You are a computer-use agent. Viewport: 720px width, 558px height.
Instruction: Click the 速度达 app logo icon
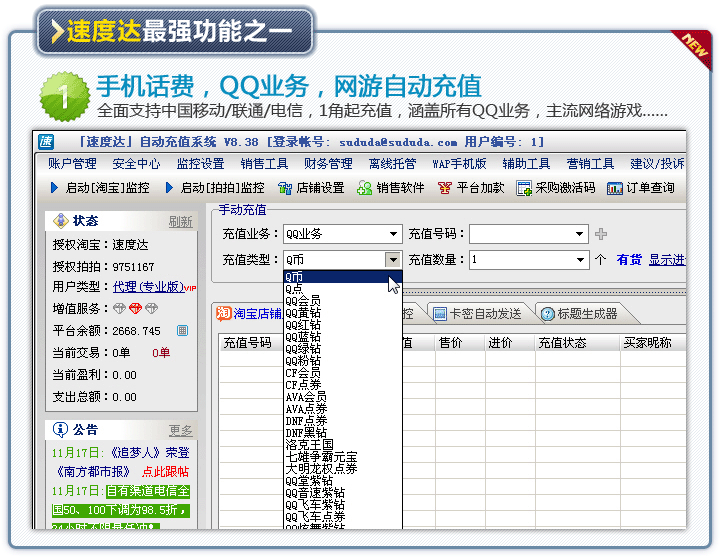coord(46,142)
